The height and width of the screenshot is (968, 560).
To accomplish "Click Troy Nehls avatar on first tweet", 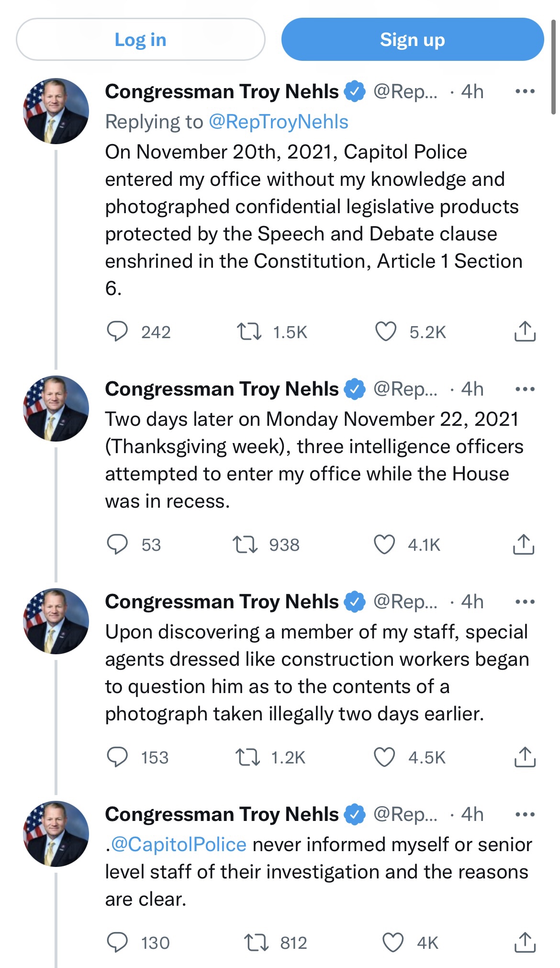I will click(56, 111).
